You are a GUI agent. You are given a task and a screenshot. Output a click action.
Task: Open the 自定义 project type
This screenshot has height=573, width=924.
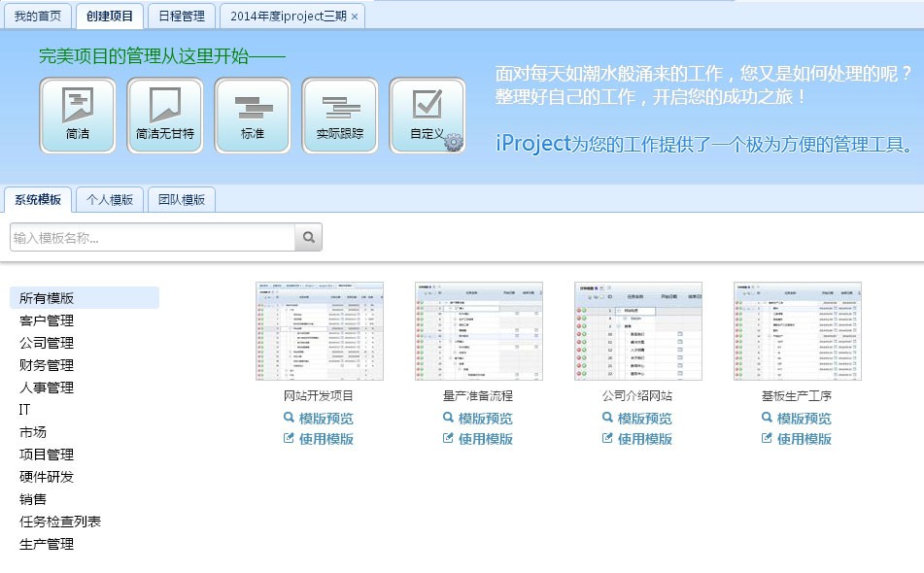[x=428, y=116]
